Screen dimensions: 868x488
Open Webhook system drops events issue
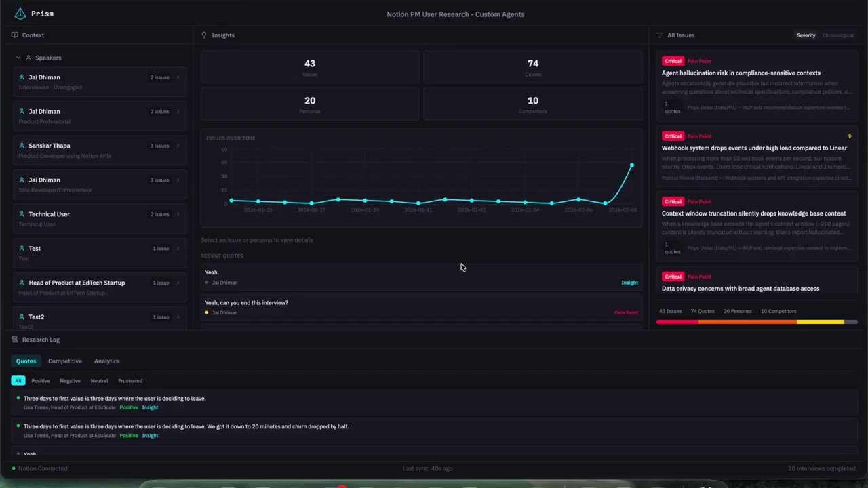click(x=757, y=157)
